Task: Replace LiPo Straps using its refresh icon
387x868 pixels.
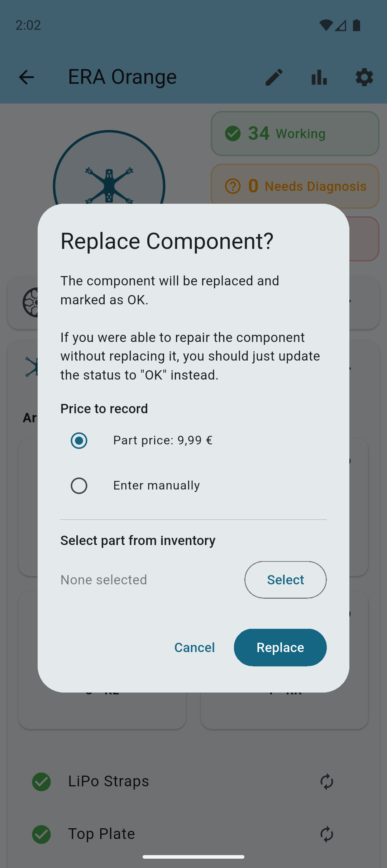Action: [326, 782]
